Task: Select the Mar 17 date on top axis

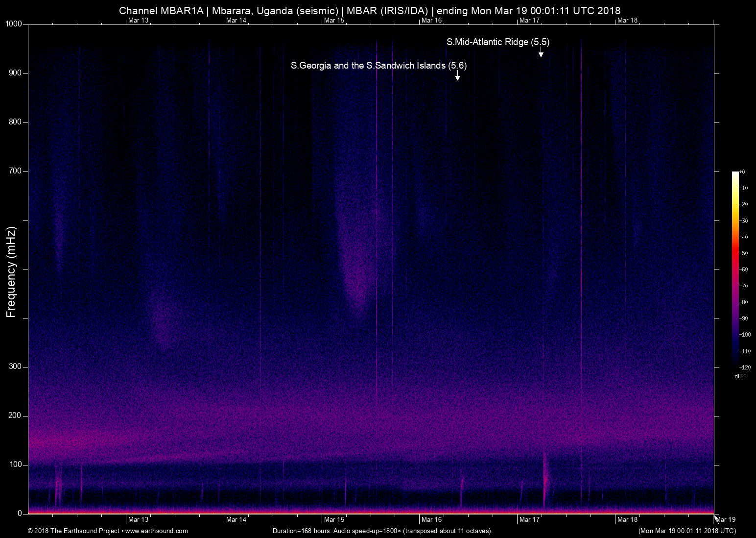Action: click(x=529, y=20)
